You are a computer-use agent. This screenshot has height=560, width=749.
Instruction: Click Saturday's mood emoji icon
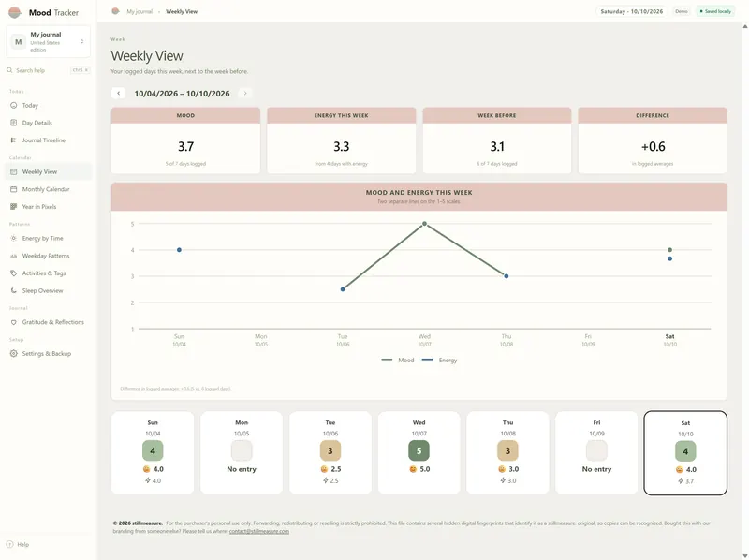pos(680,470)
